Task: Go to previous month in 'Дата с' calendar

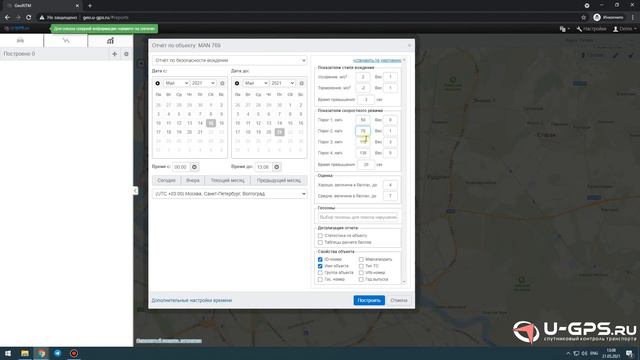Action: pos(158,83)
